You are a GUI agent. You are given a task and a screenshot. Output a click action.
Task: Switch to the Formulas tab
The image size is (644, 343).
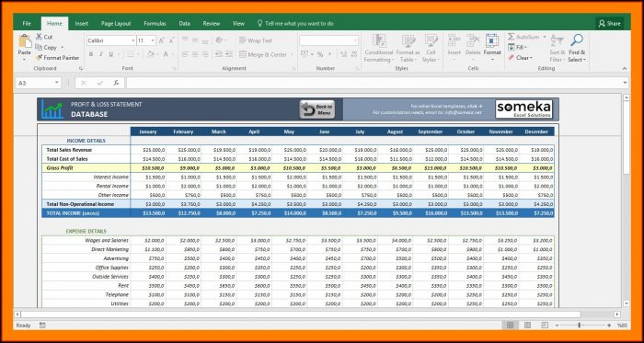click(x=155, y=23)
